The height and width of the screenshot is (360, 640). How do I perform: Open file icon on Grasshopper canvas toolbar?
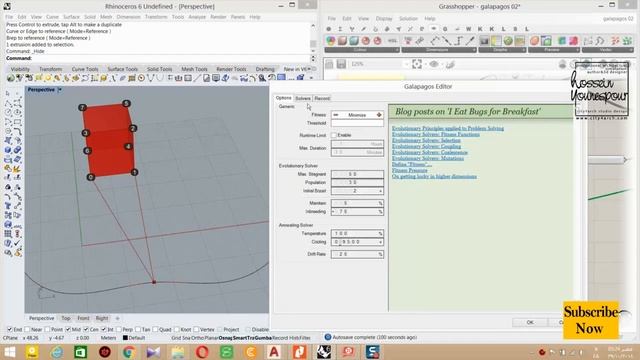(x=330, y=64)
